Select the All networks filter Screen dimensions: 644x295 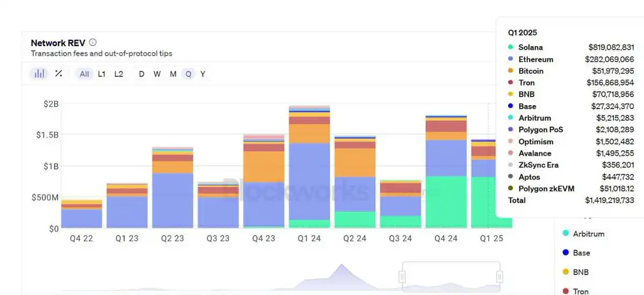84,74
